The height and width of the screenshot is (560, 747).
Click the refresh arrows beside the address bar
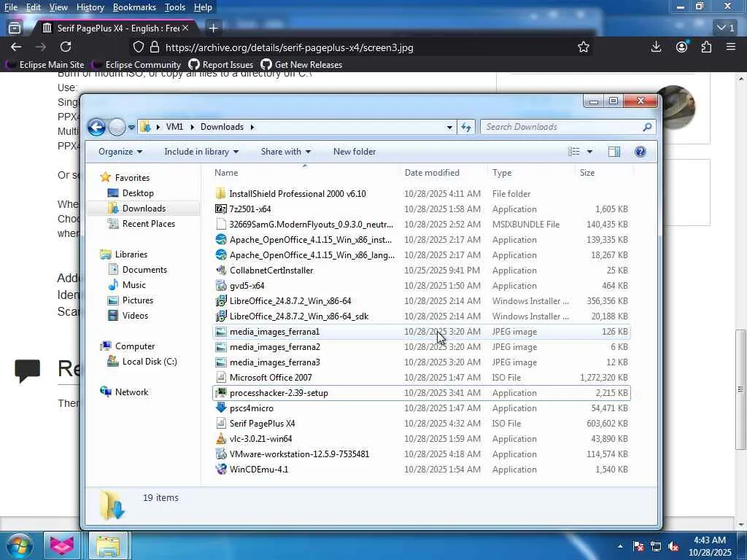pos(465,127)
